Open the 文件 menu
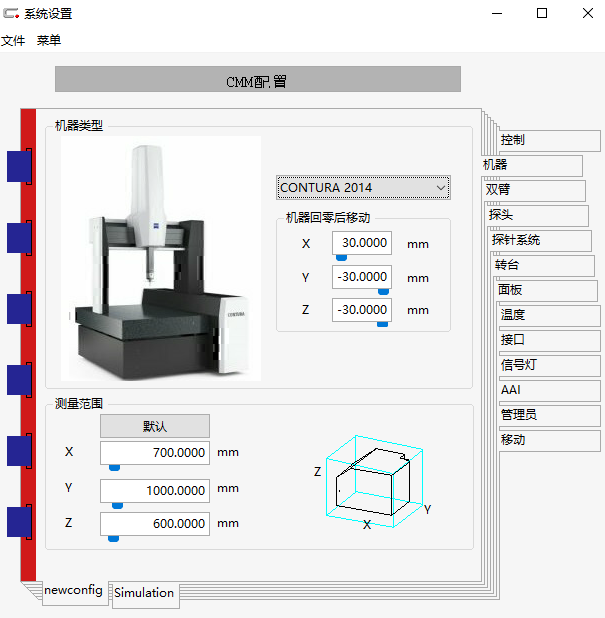This screenshot has height=618, width=605. coord(13,40)
